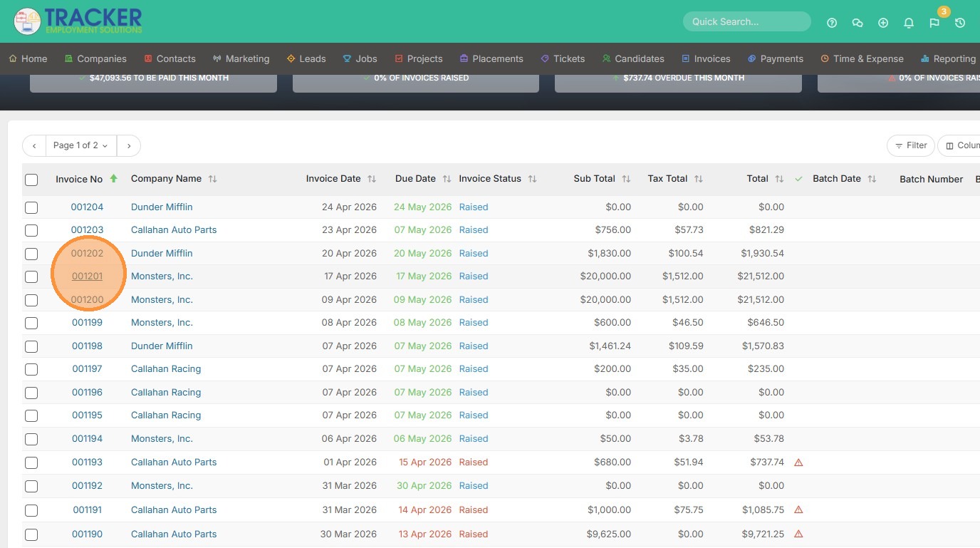The height and width of the screenshot is (548, 980).
Task: Open the Page 1 of 2 dropdown
Action: [x=80, y=145]
